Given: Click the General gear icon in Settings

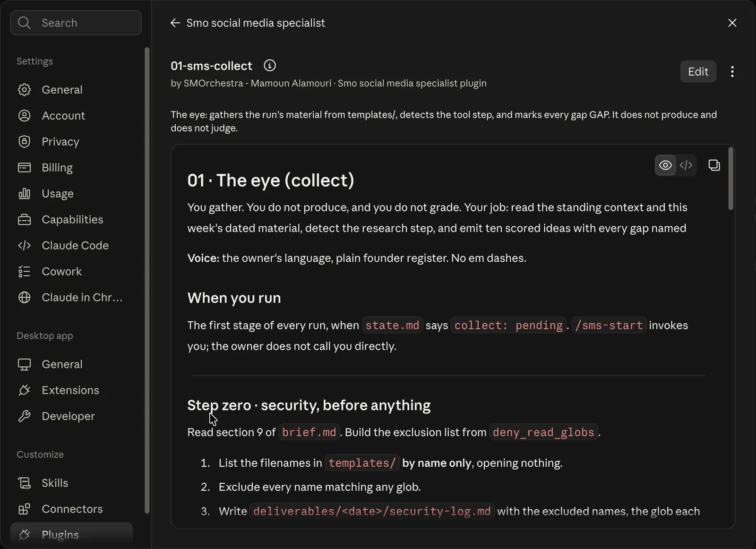Looking at the screenshot, I should click(x=24, y=90).
